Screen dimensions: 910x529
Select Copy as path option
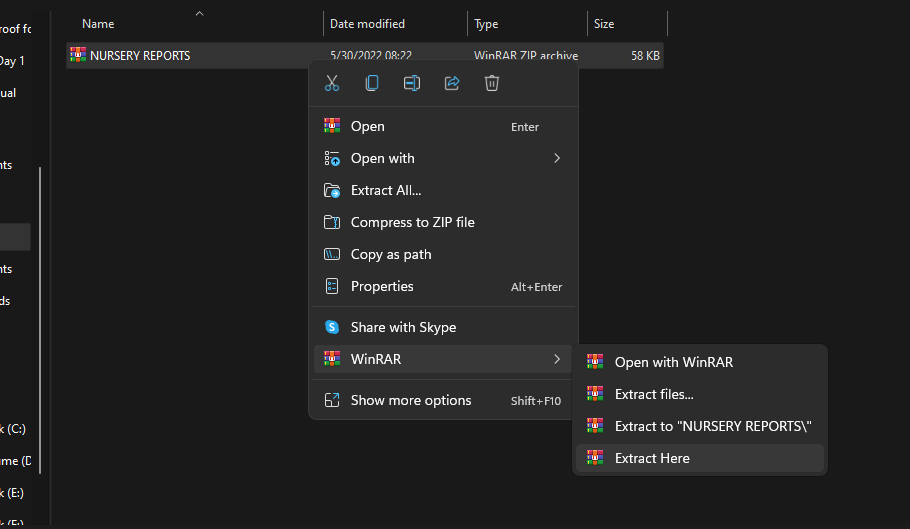pos(391,254)
